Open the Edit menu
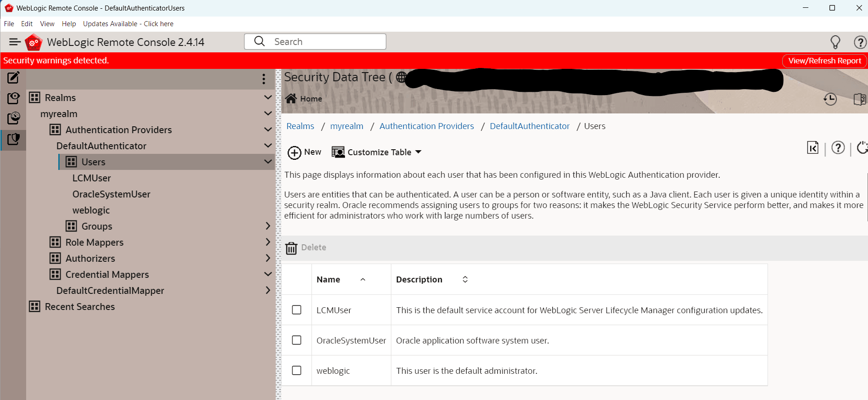This screenshot has height=400, width=868. point(27,24)
